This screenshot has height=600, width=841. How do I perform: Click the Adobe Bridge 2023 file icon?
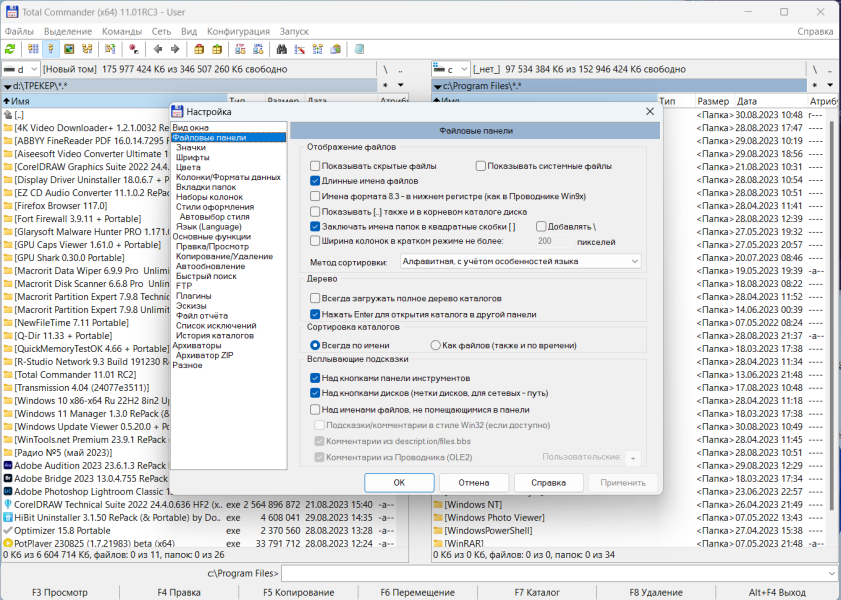click(8, 478)
